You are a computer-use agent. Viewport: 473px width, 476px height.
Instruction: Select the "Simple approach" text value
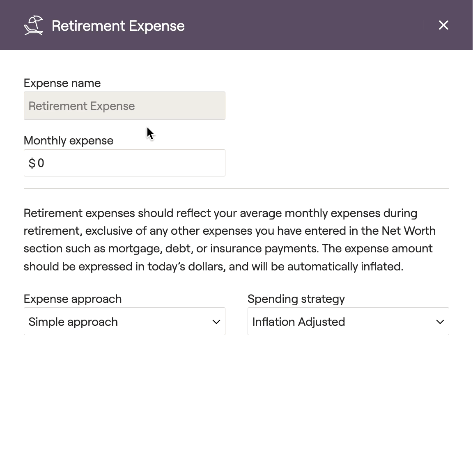(73, 322)
